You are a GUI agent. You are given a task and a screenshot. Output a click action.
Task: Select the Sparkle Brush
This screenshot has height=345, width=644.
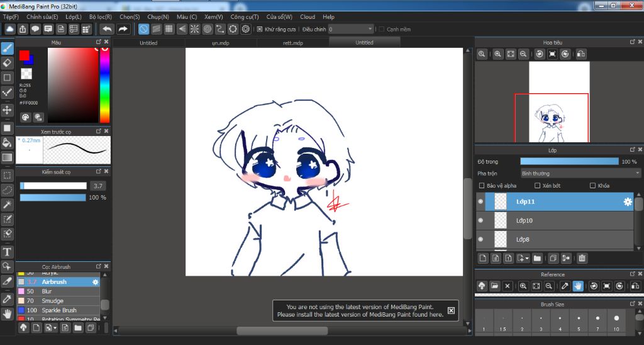pyautogui.click(x=58, y=310)
